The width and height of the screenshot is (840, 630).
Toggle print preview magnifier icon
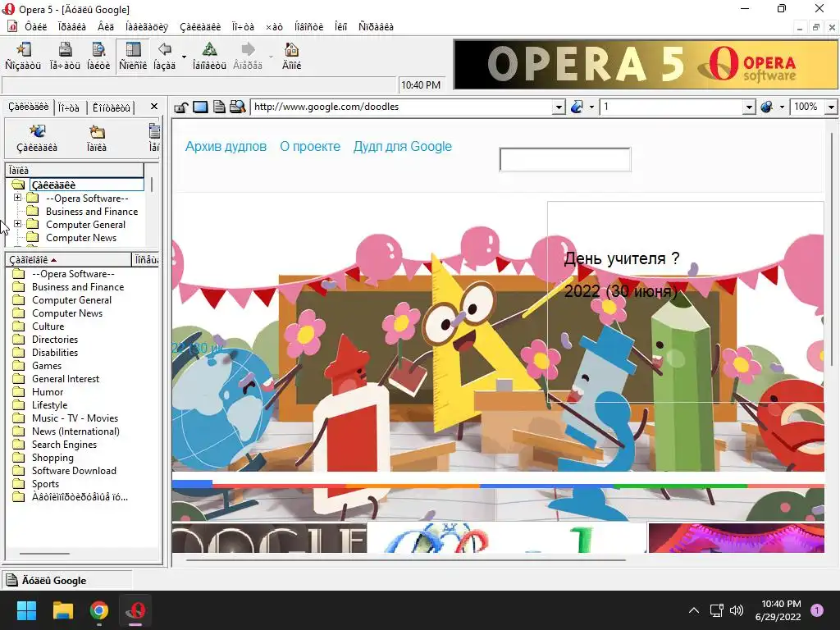pyautogui.click(x=237, y=107)
